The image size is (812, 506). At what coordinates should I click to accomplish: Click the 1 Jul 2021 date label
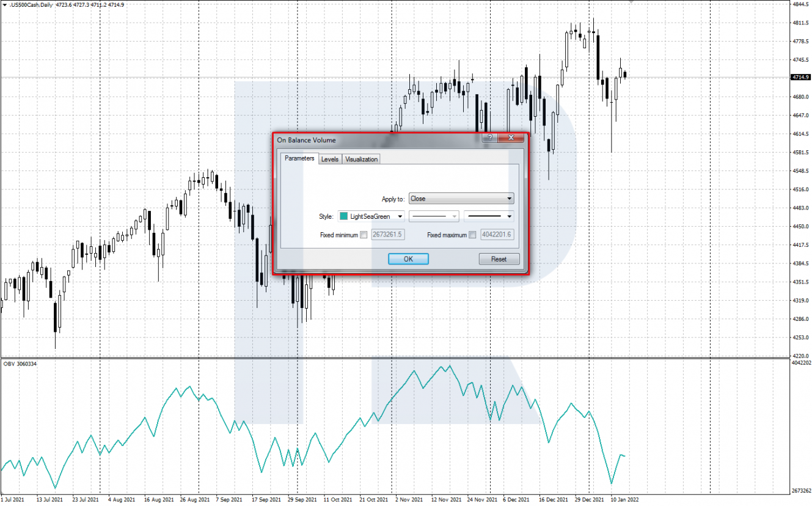pyautogui.click(x=13, y=499)
